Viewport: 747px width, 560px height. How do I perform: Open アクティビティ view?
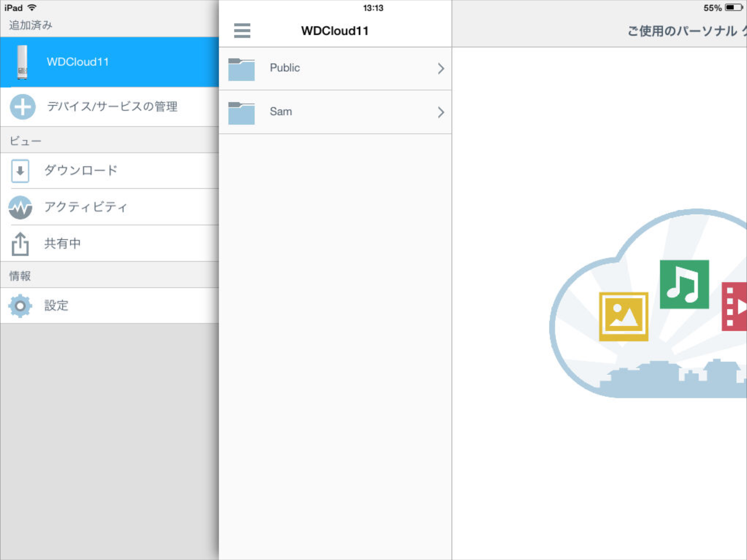(x=86, y=207)
